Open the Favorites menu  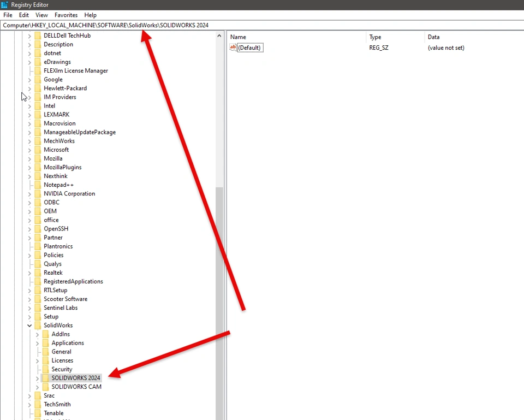(66, 15)
